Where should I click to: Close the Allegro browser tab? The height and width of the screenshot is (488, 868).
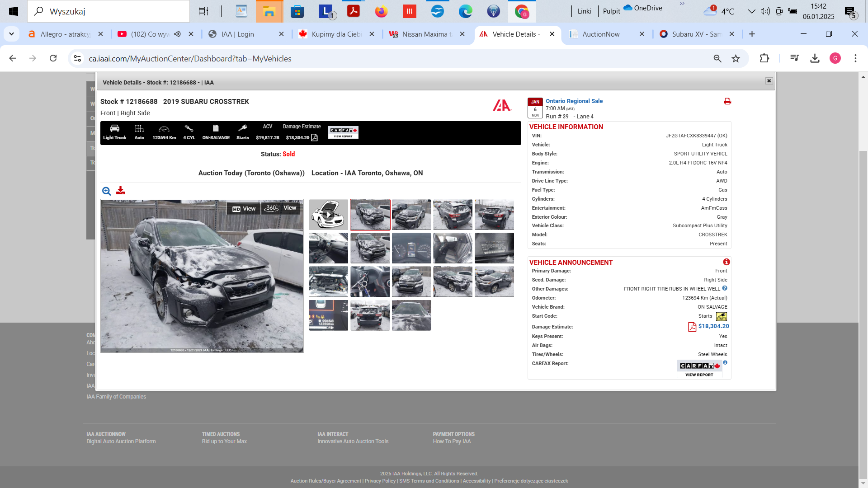[100, 34]
